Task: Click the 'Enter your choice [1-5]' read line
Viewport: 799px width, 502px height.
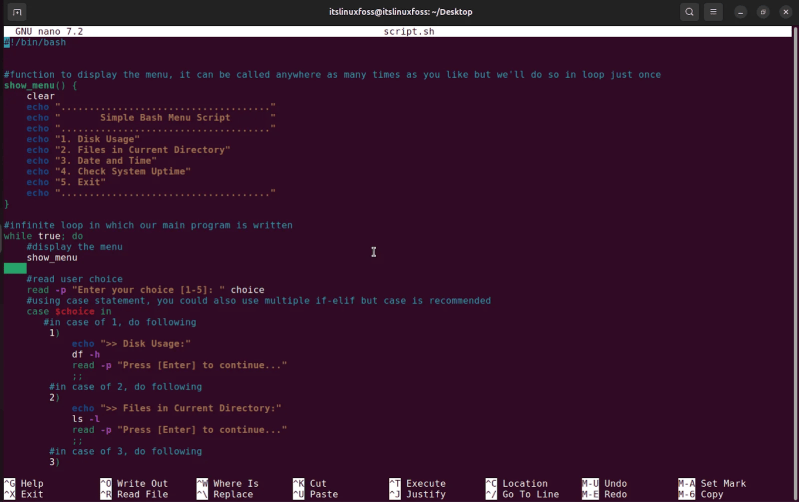Action: (145, 289)
